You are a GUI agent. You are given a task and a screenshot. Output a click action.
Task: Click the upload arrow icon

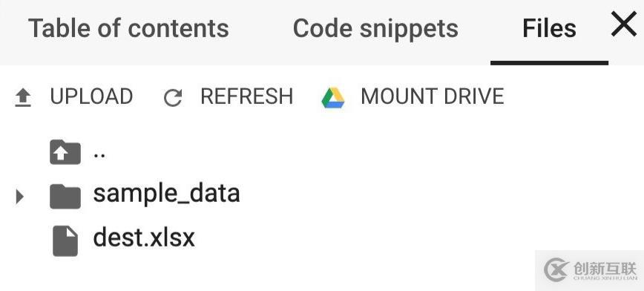(x=23, y=98)
